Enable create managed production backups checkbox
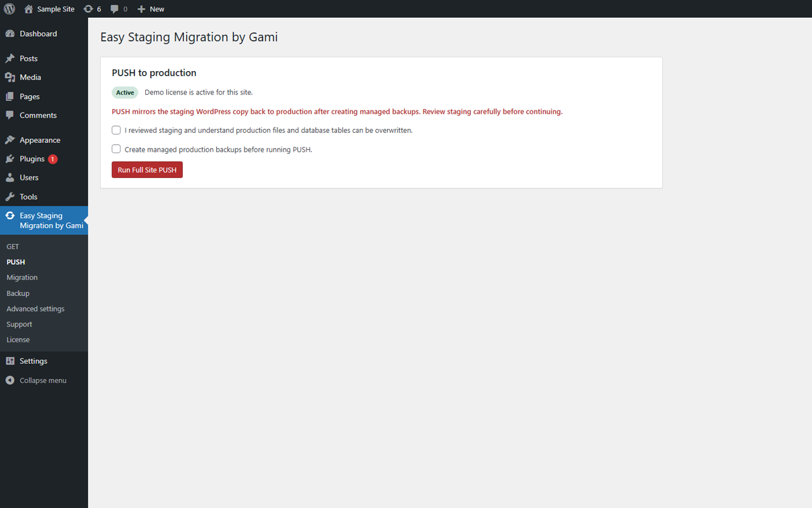The height and width of the screenshot is (508, 812). pos(116,149)
